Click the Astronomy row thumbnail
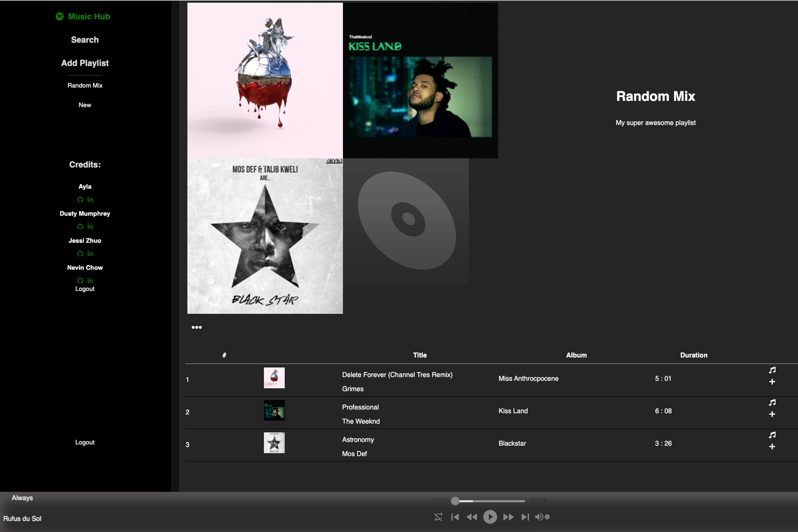 (x=274, y=443)
